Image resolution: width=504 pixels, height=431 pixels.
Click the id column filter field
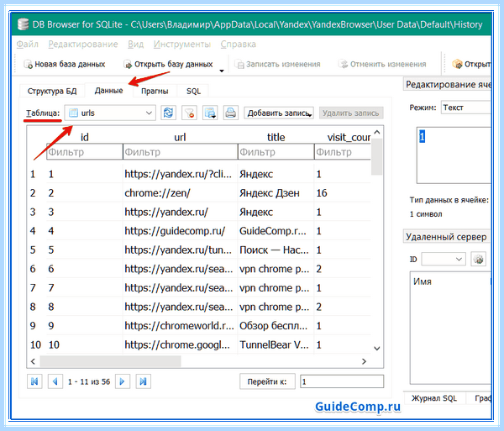[x=85, y=152]
